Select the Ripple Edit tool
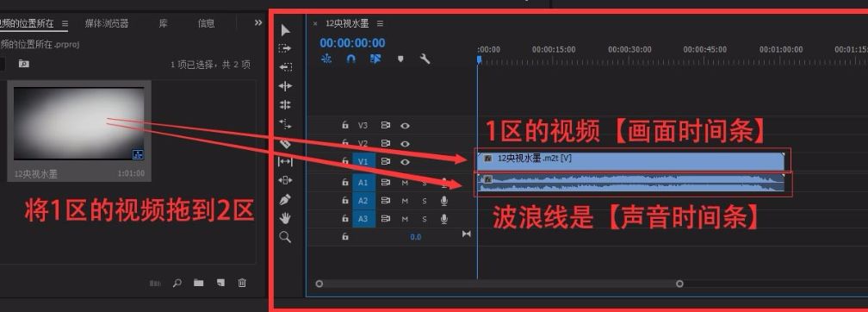The height and width of the screenshot is (312, 868). (285, 86)
